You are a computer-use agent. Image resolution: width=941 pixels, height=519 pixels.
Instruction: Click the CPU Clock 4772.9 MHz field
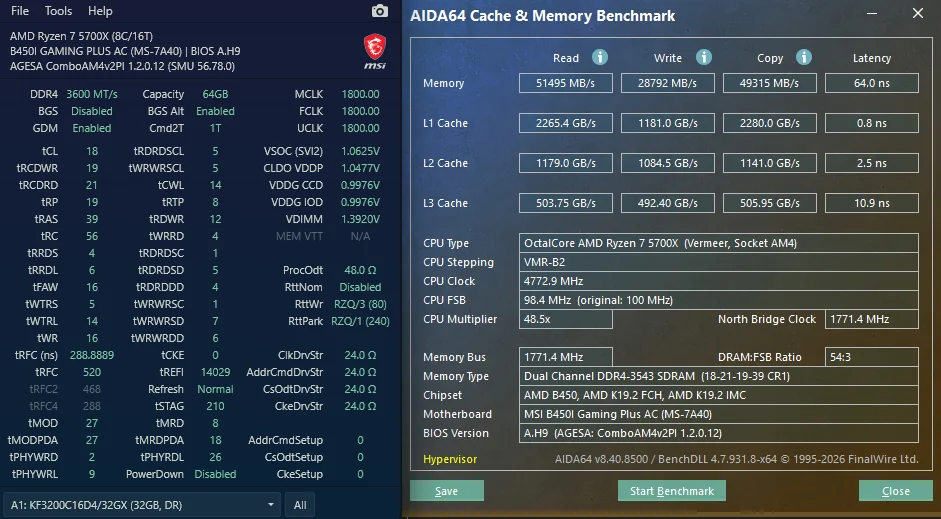(x=718, y=281)
